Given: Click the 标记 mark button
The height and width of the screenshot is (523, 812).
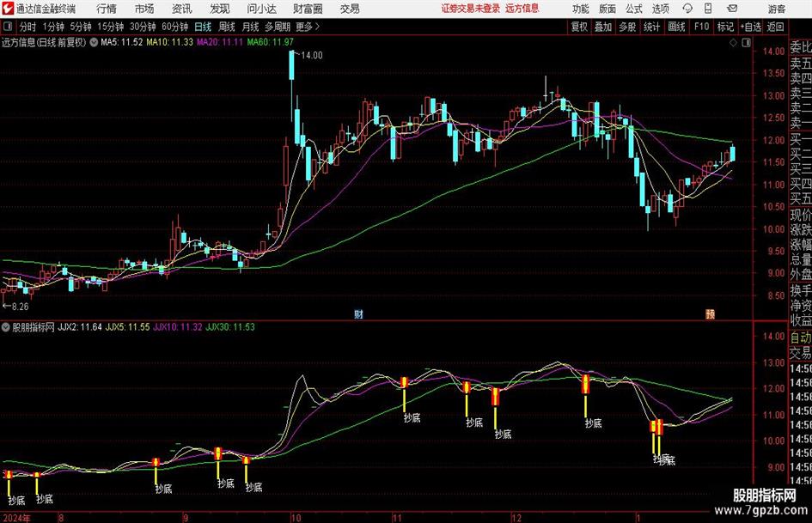Looking at the screenshot, I should pos(725,27).
